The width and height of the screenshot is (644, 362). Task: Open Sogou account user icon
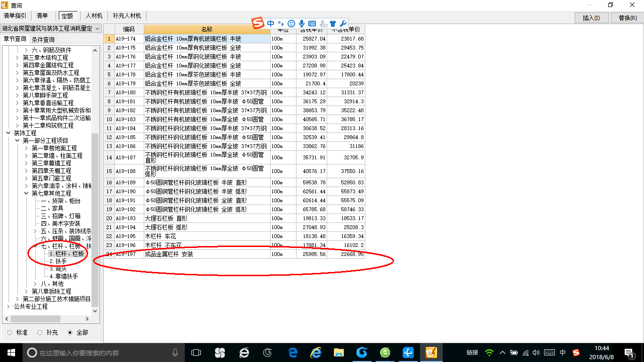point(323,23)
